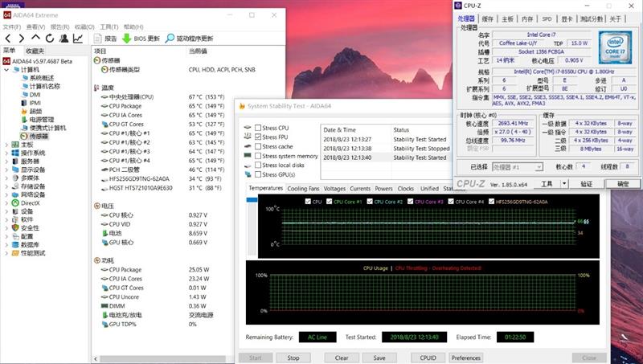Click the blue graph scale slider

pyautogui.click(x=252, y=199)
